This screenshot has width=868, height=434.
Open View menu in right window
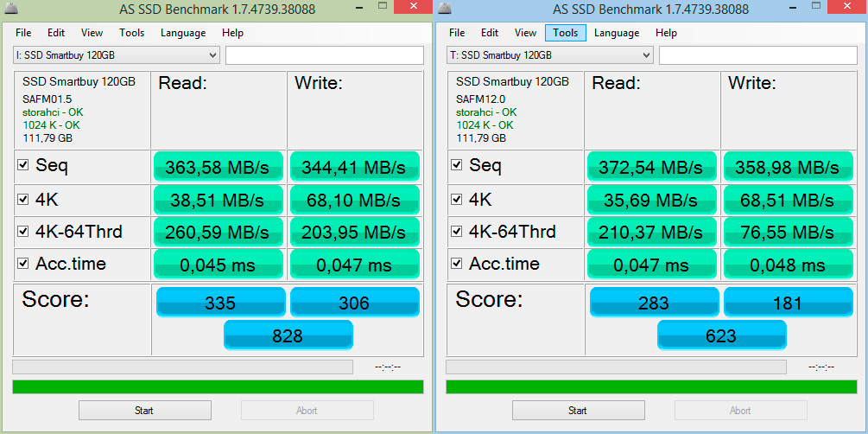pyautogui.click(x=525, y=33)
